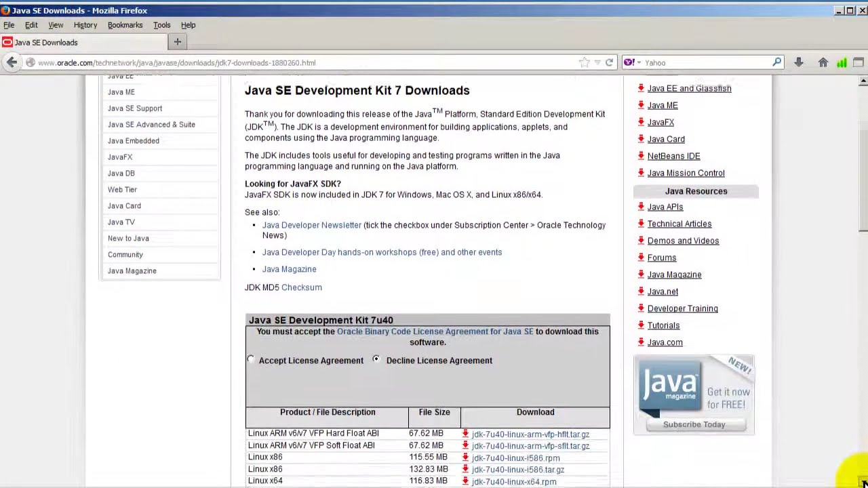Select Decline License Agreement radio button
Image resolution: width=868 pixels, height=488 pixels.
376,359
